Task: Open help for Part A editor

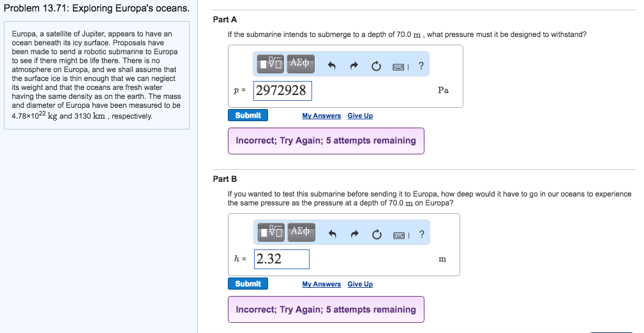Action: pyautogui.click(x=421, y=66)
